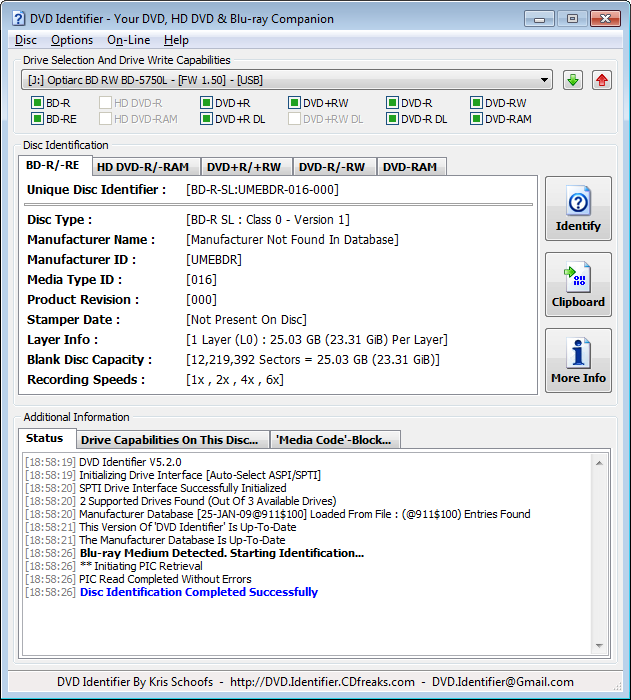Open the More Info button

[x=578, y=360]
